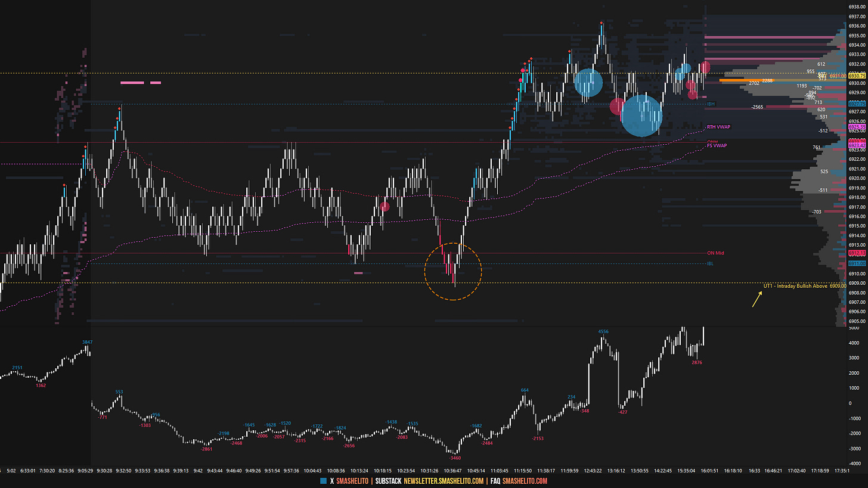
Task: Click the volume profile value 1193
Action: pos(802,86)
